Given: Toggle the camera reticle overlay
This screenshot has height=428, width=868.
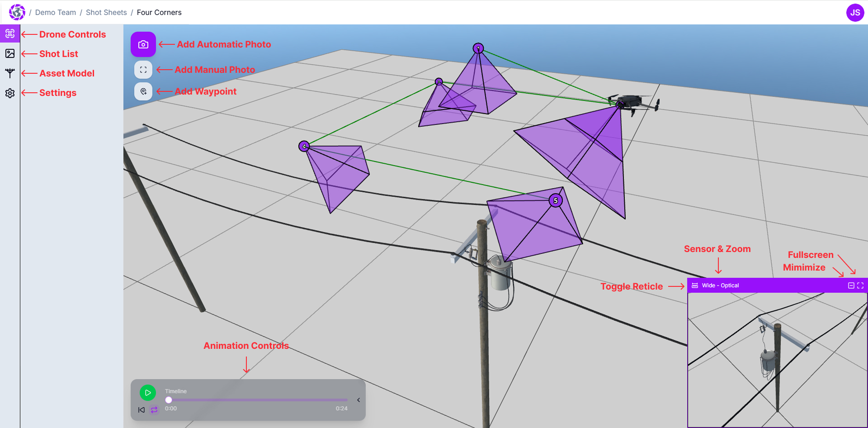Looking at the screenshot, I should (x=695, y=285).
